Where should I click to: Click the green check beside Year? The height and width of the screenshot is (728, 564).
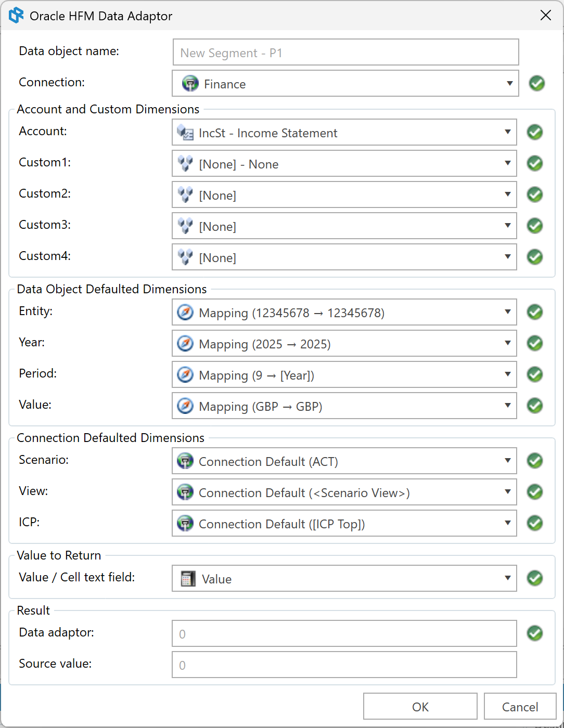(x=535, y=343)
